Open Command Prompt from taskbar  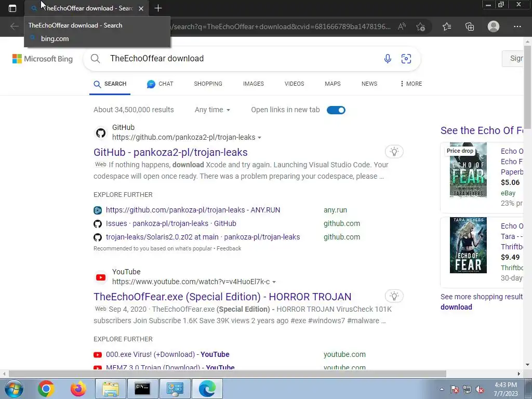point(142,389)
